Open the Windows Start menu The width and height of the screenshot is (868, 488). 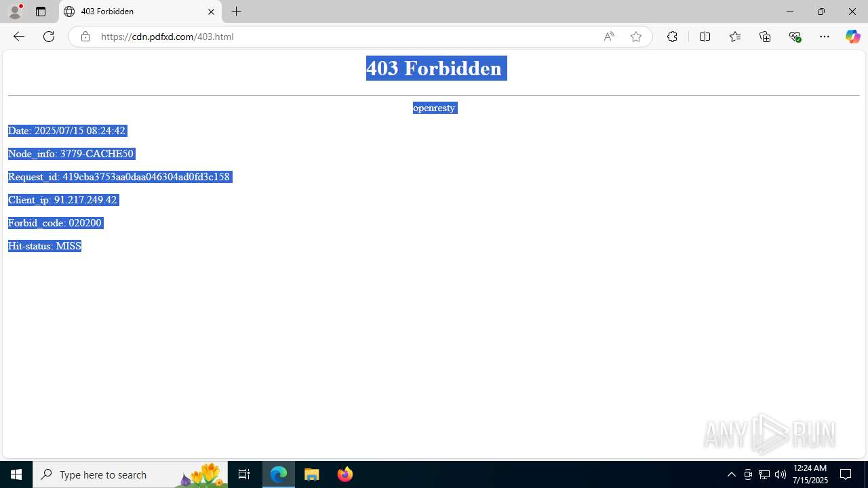(16, 474)
